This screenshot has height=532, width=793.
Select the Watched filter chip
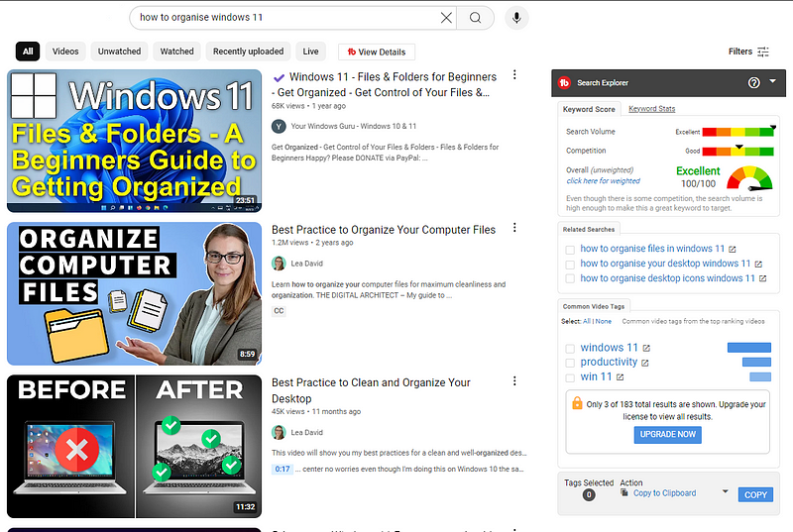click(177, 52)
